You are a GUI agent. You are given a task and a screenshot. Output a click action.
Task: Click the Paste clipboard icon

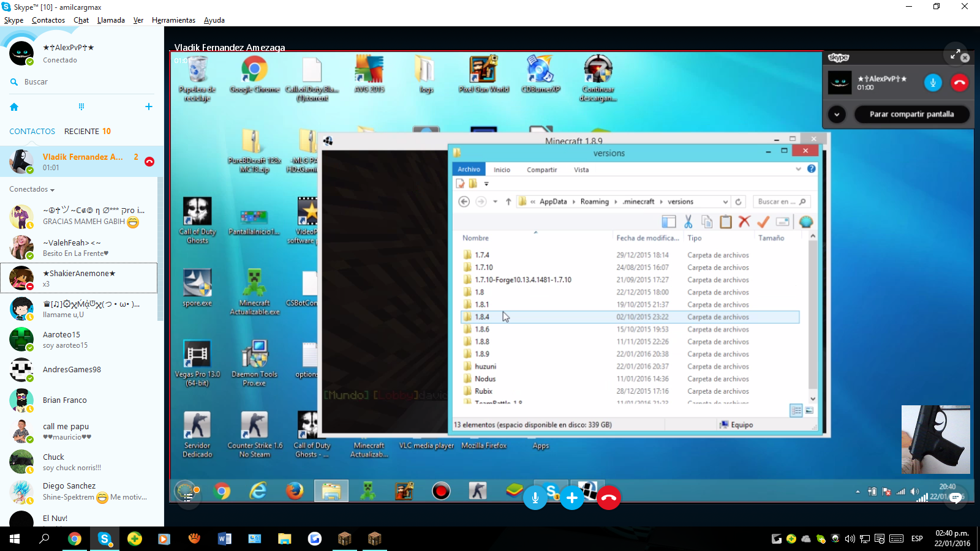(726, 222)
